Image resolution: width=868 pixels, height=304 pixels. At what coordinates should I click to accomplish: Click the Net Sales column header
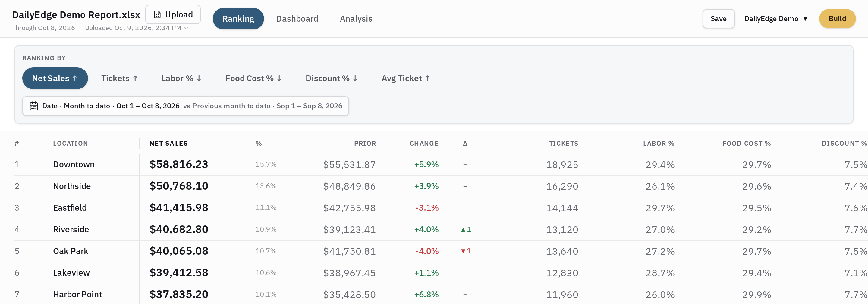[x=168, y=143]
